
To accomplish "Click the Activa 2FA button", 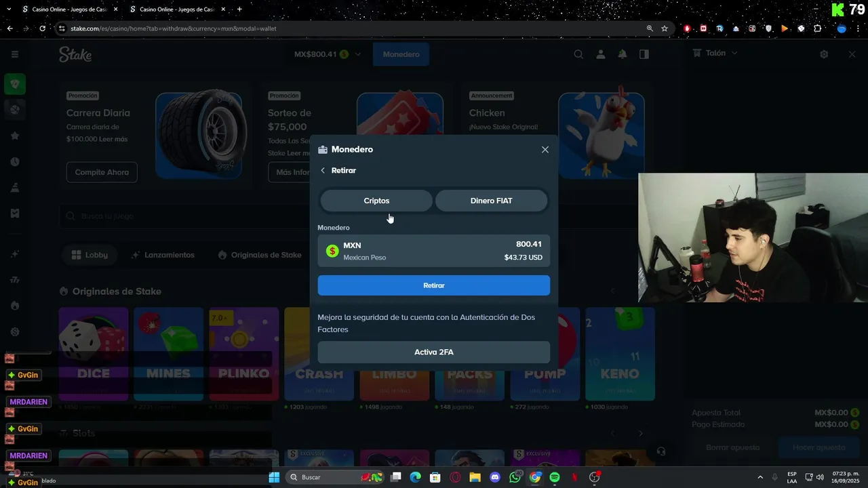I will [434, 352].
